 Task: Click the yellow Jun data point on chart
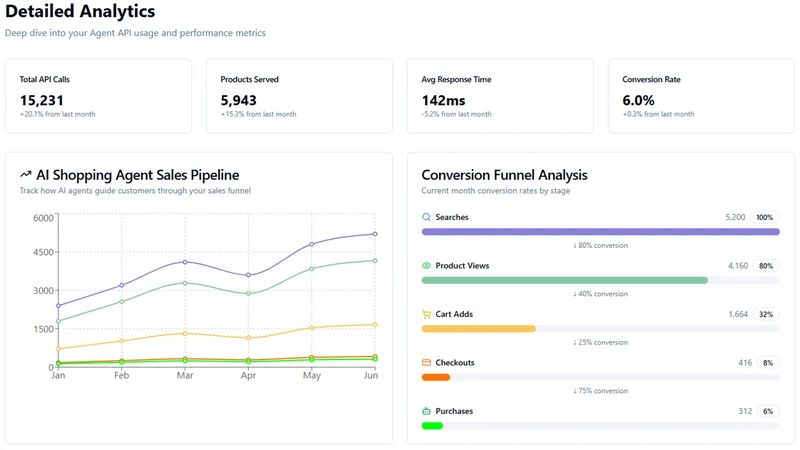pyautogui.click(x=375, y=324)
